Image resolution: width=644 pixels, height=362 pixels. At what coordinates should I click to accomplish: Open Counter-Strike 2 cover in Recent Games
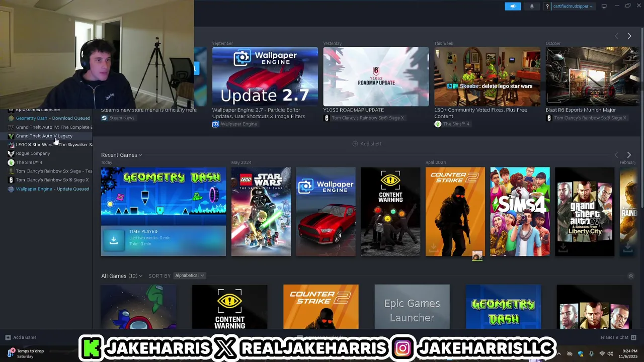click(x=455, y=212)
